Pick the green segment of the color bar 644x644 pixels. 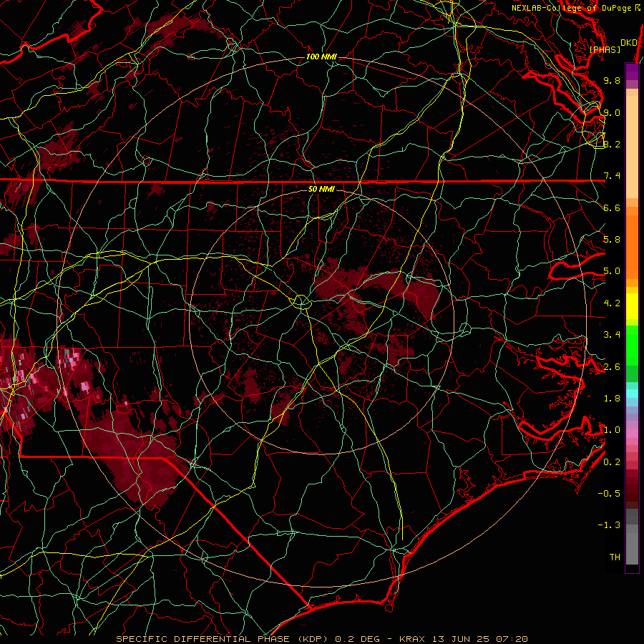pyautogui.click(x=632, y=345)
